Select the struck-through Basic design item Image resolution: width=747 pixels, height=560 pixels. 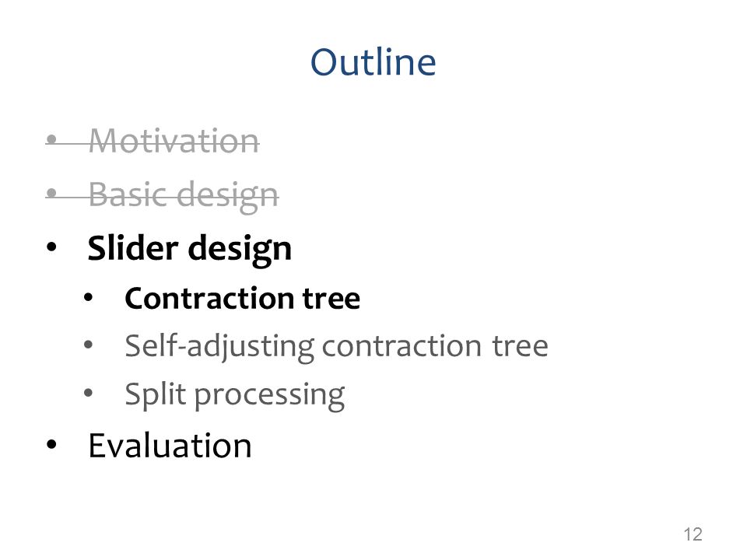coord(184,196)
